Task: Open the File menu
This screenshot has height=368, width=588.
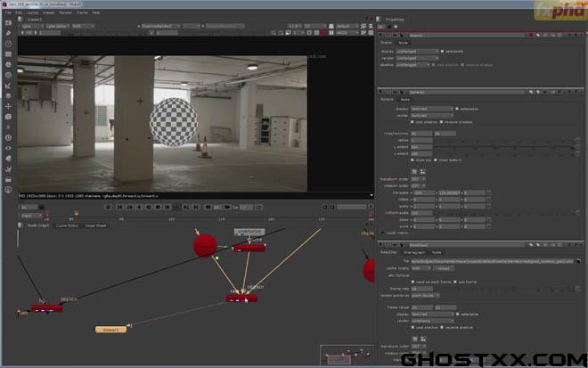Action: (8, 12)
